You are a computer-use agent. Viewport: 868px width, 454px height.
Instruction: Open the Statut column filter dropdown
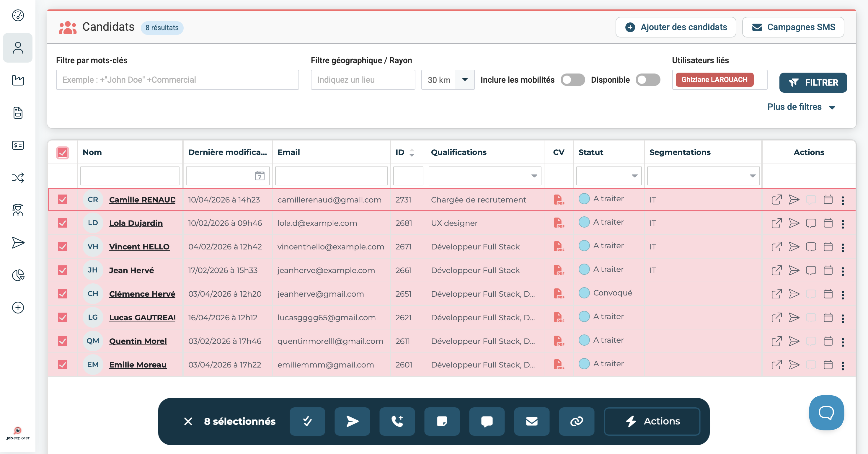point(608,176)
